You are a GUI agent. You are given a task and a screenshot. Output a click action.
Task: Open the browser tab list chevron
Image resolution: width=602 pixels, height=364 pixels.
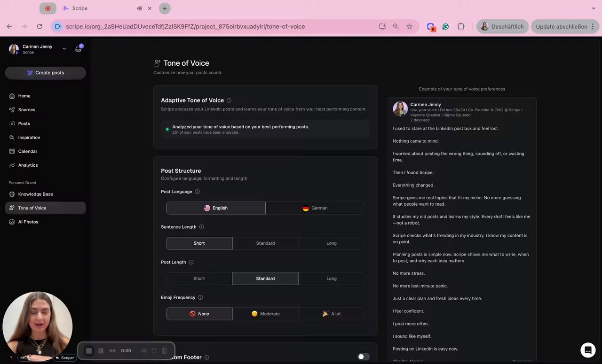pyautogui.click(x=594, y=8)
